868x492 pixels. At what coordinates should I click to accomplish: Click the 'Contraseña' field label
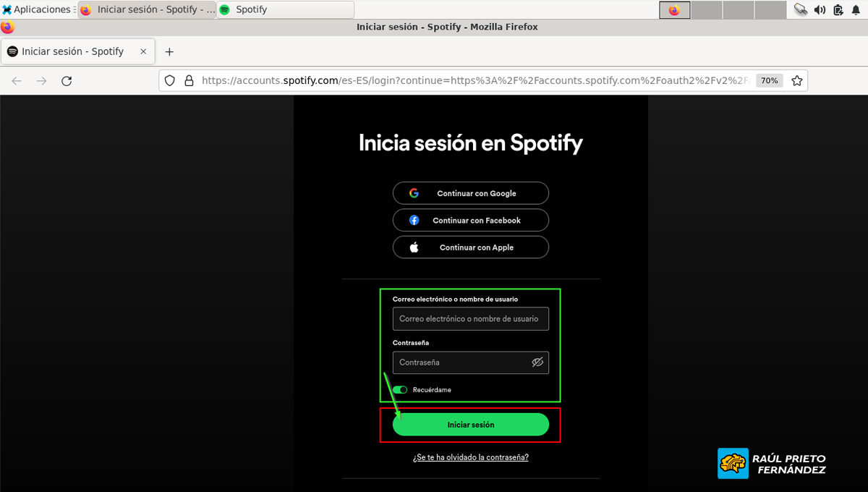click(x=411, y=343)
